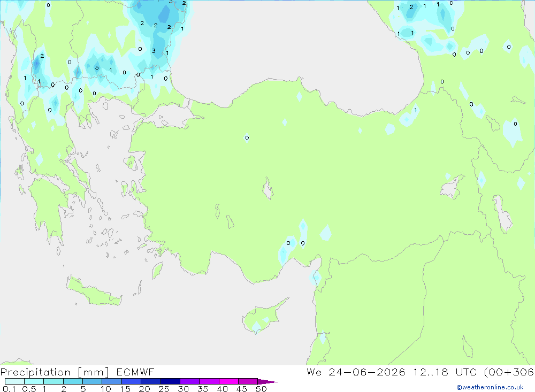Click the 'Precipitation [mm]' title text
This screenshot has width=535, height=392.
(55, 372)
